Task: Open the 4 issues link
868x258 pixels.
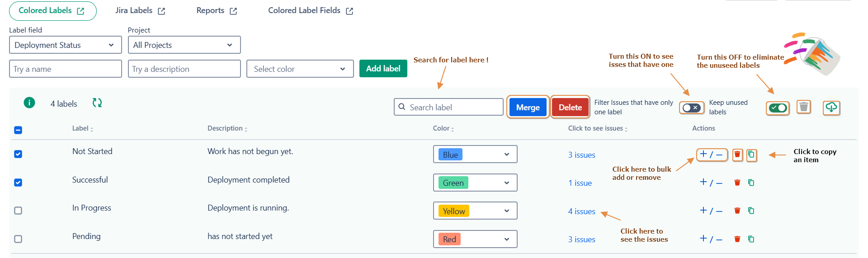Action: [x=581, y=211]
